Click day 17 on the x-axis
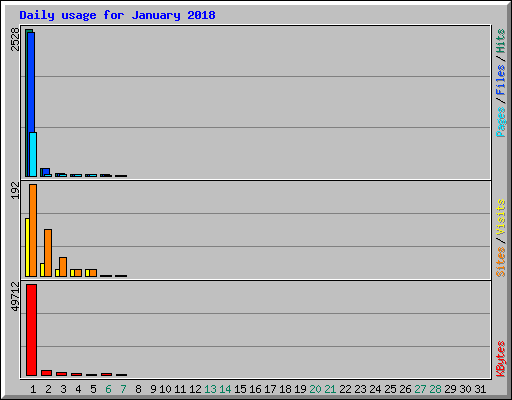The width and height of the screenshot is (512, 400). click(x=270, y=389)
